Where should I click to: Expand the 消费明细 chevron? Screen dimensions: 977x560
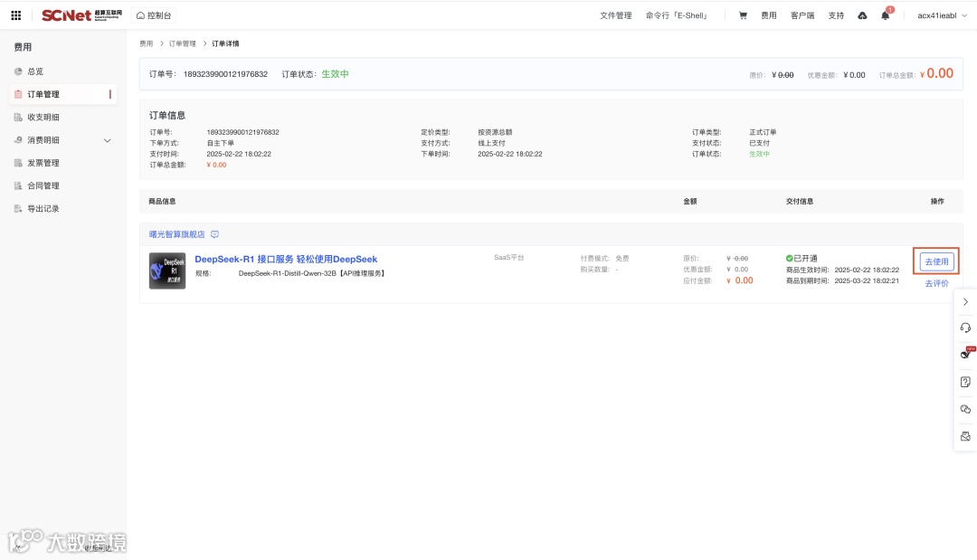point(107,140)
